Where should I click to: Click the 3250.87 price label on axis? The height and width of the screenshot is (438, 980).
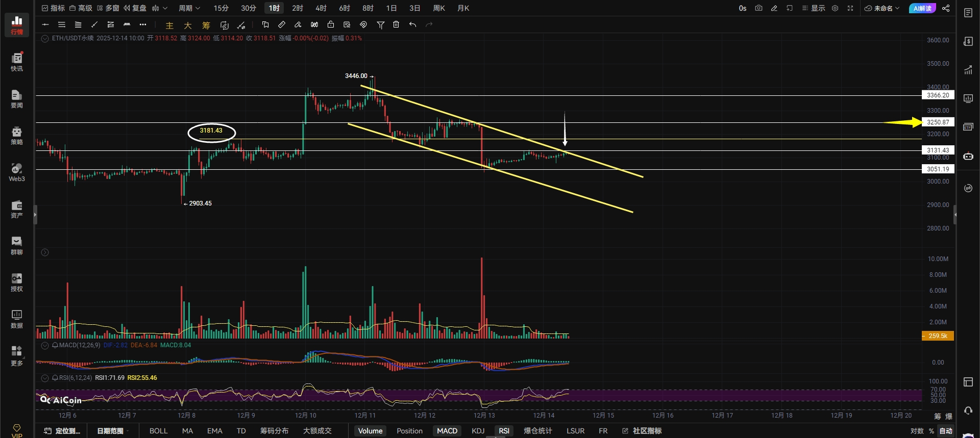click(x=938, y=122)
